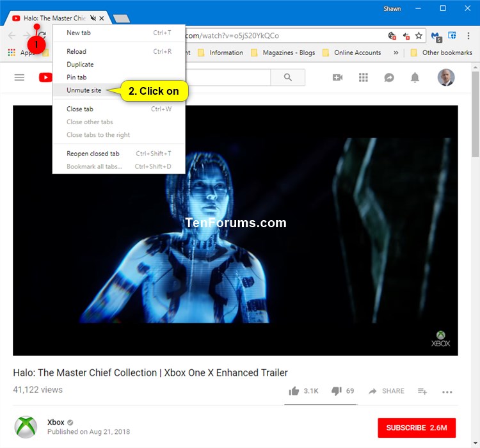480x448 pixels.
Task: Click the 41,122 views text
Action: click(x=38, y=390)
